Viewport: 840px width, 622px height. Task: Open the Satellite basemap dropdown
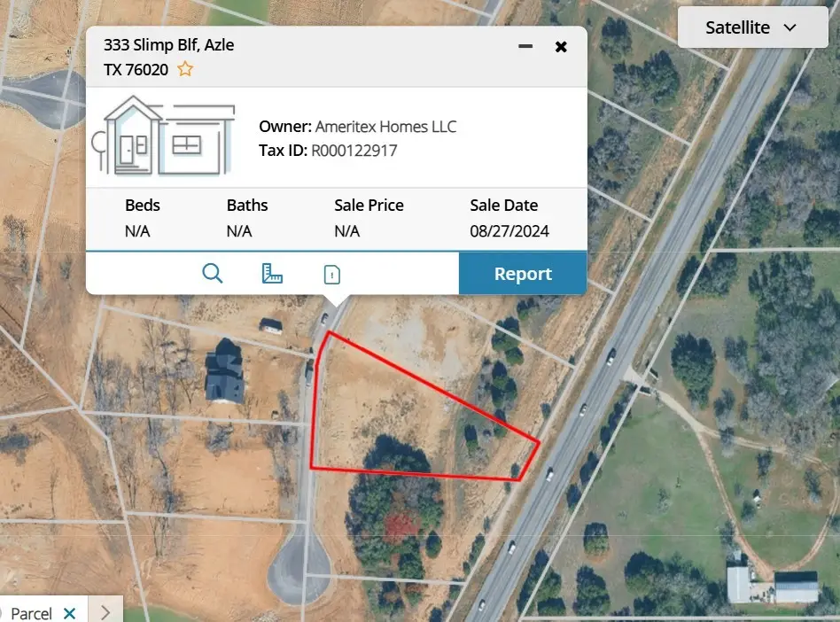click(x=752, y=27)
